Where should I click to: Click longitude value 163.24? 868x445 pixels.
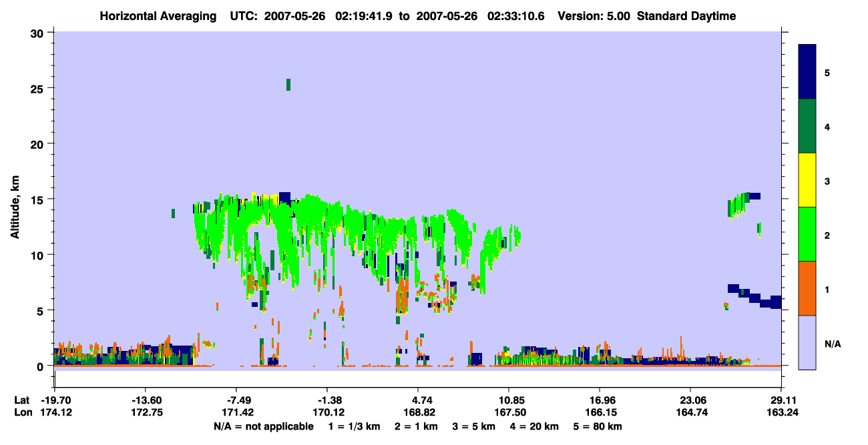(781, 412)
